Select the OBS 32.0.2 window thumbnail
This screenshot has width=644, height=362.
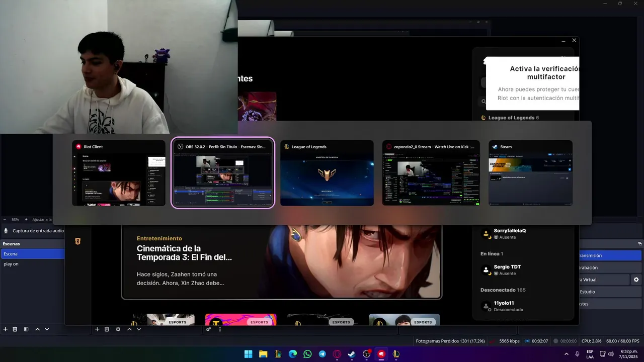coord(223,173)
